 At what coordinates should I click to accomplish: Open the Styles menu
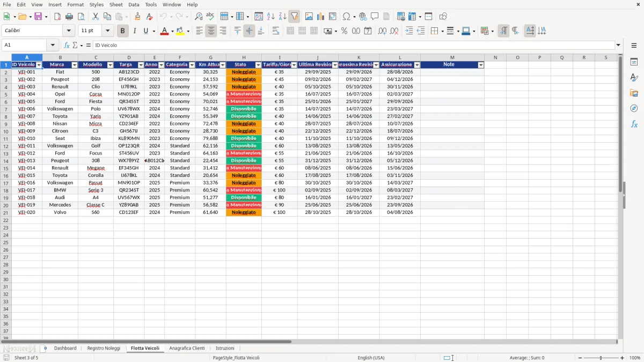point(97,4)
